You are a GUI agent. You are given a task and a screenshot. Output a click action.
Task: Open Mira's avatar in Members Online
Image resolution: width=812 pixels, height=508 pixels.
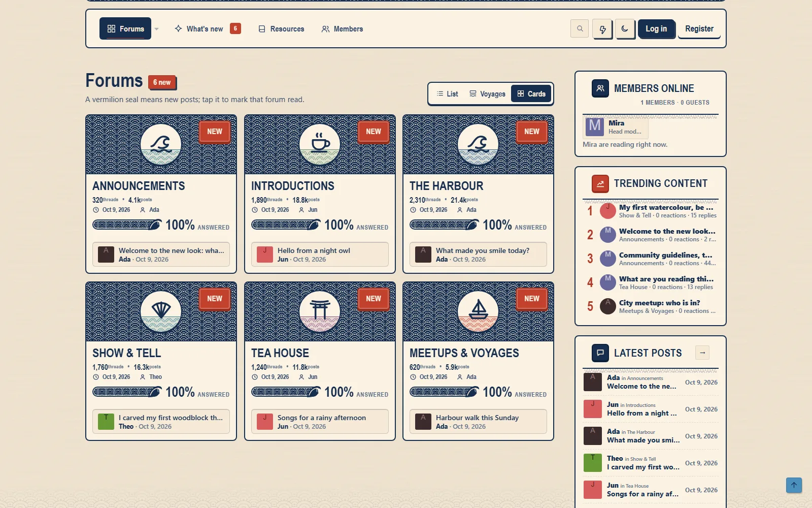pyautogui.click(x=595, y=126)
